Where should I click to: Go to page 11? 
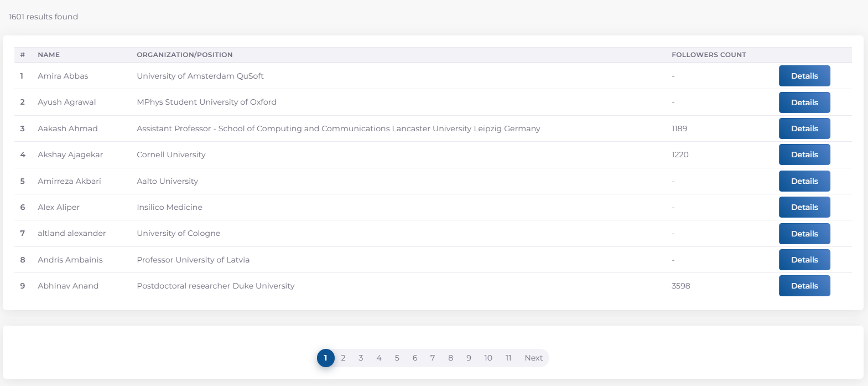pos(508,358)
